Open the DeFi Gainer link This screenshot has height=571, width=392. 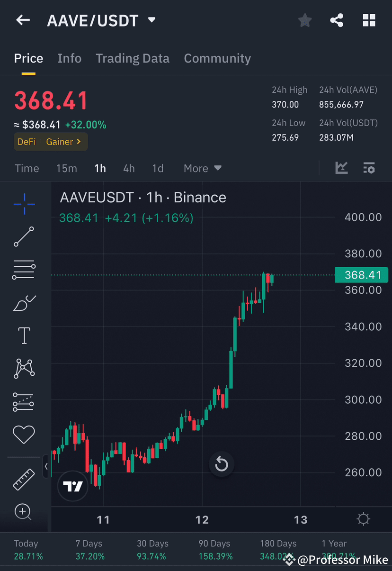coord(50,141)
